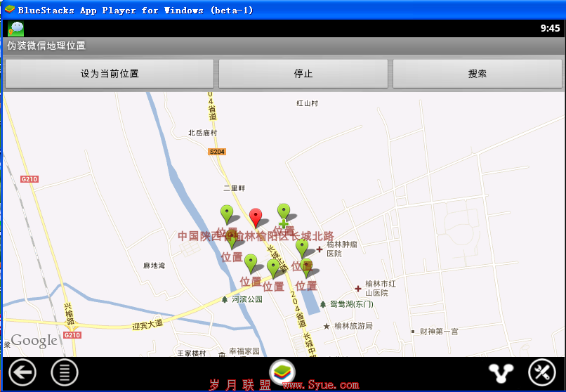Select the green pin with plus sign
566x392 pixels.
pos(284,215)
